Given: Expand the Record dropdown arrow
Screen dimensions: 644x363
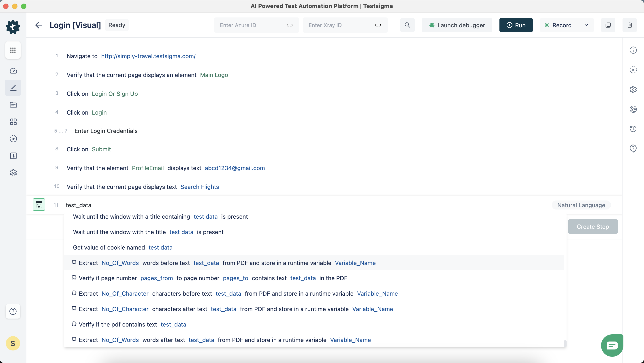Looking at the screenshot, I should pyautogui.click(x=586, y=25).
